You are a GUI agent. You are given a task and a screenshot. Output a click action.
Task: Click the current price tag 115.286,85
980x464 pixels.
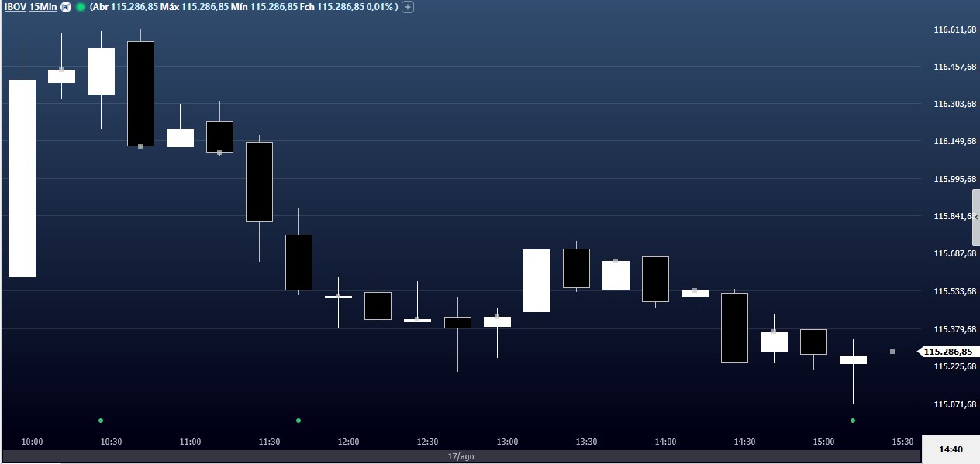point(947,352)
